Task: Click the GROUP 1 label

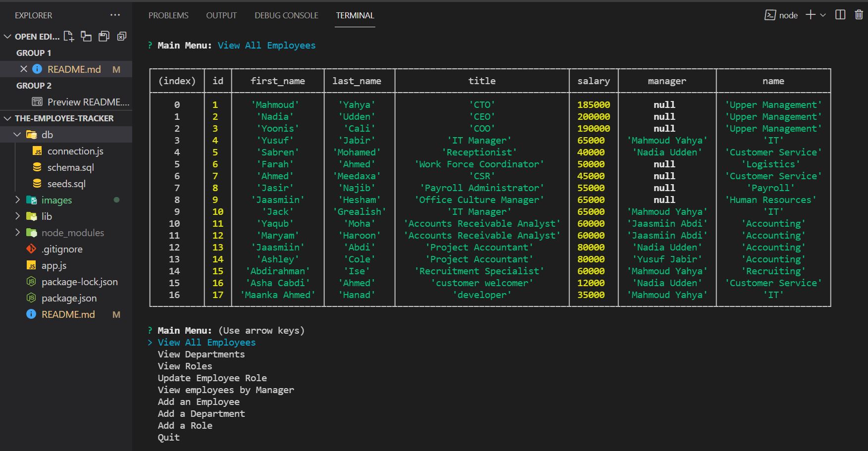Action: click(34, 53)
